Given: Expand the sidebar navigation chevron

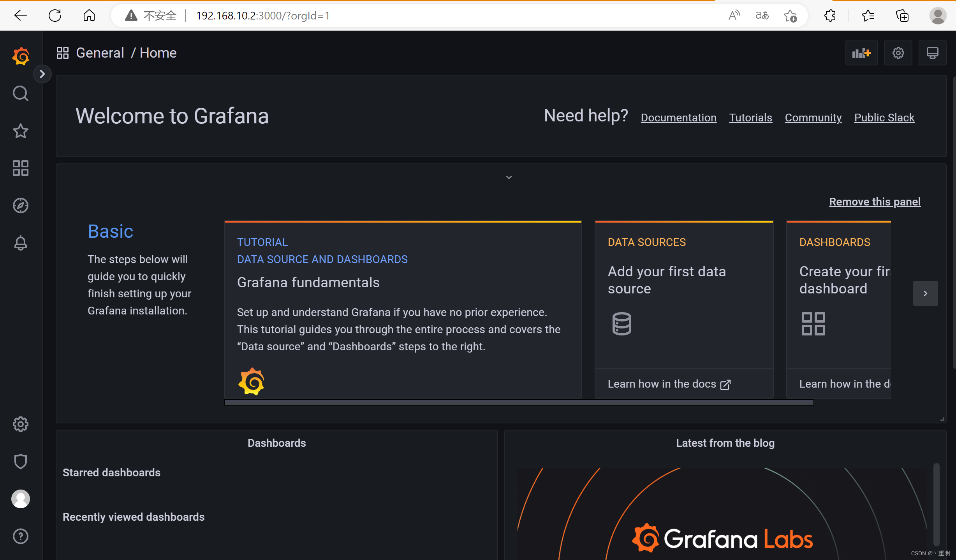Looking at the screenshot, I should click(42, 74).
